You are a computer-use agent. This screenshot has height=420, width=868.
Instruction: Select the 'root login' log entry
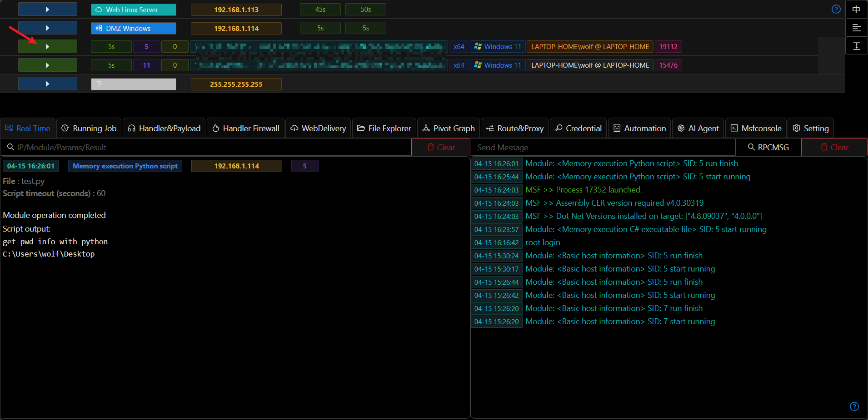543,242
